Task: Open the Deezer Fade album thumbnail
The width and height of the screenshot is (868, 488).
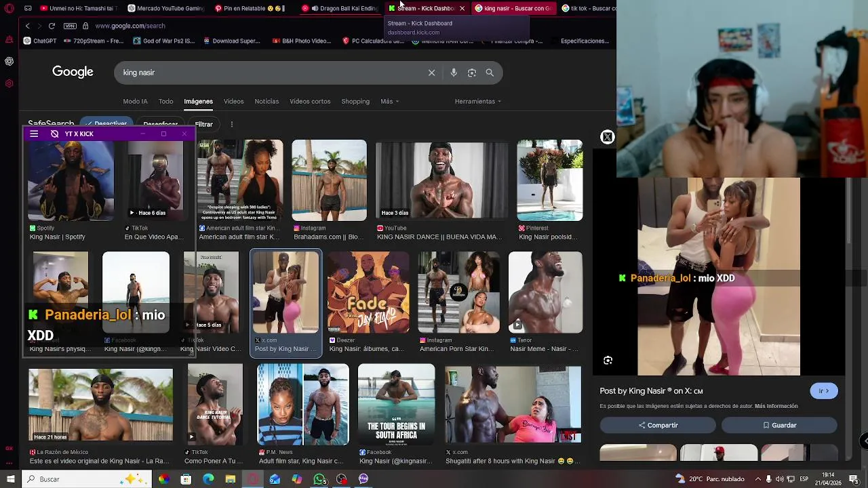Action: pyautogui.click(x=368, y=292)
